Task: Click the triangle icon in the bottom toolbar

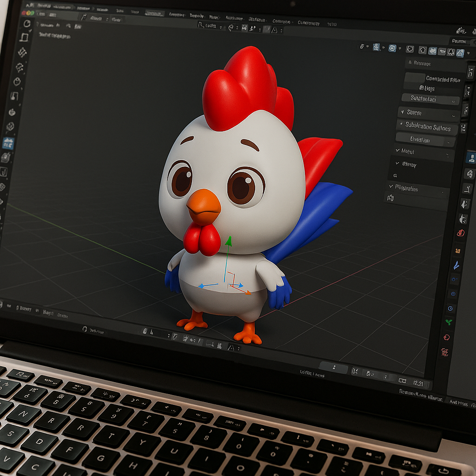Action: (x=231, y=348)
